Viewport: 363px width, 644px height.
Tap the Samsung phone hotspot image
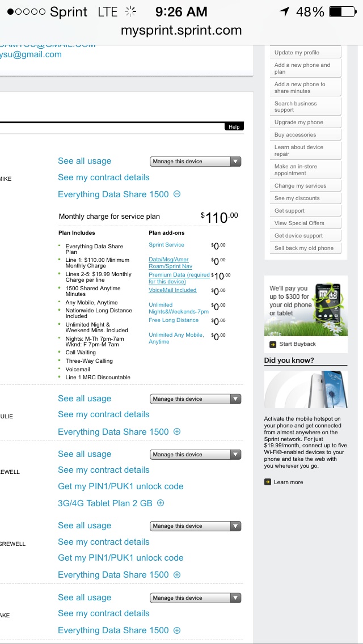[306, 389]
